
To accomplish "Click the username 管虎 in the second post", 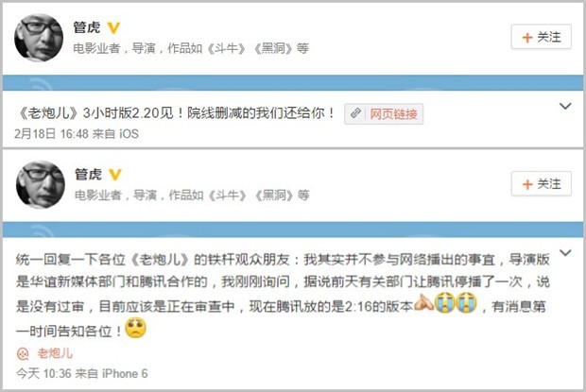I will (88, 175).
